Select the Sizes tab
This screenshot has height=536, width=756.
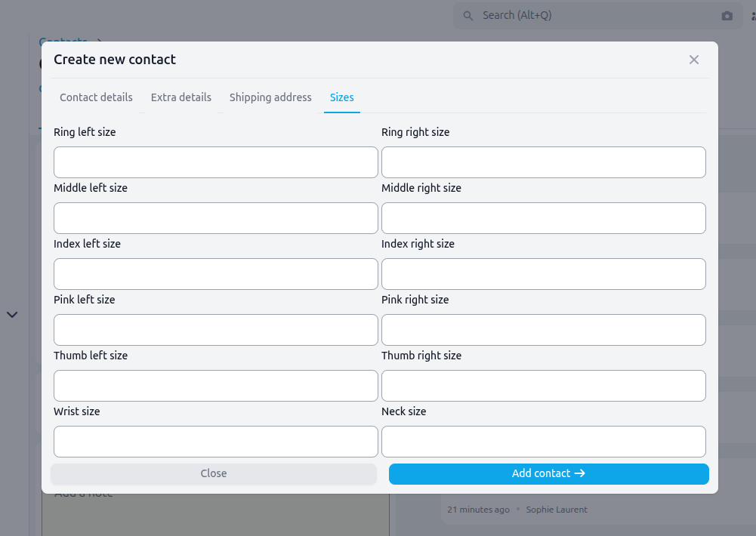click(341, 97)
